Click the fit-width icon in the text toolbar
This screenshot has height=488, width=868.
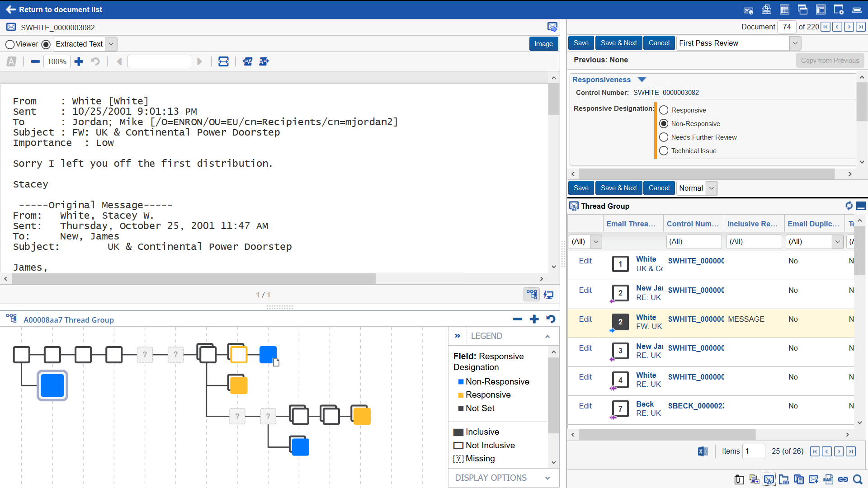click(x=223, y=61)
